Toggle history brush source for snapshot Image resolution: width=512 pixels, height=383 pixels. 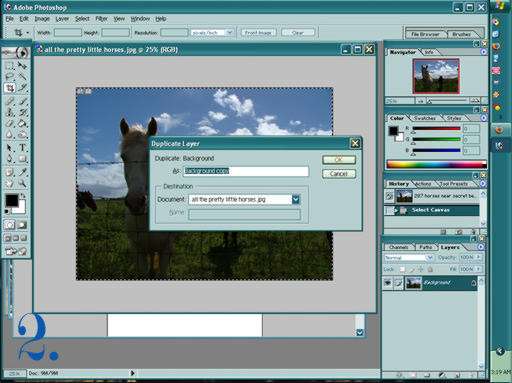[389, 196]
